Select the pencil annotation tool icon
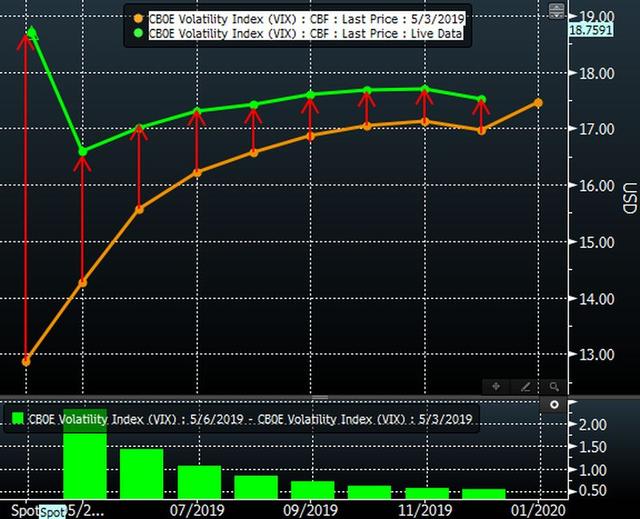 pos(525,386)
